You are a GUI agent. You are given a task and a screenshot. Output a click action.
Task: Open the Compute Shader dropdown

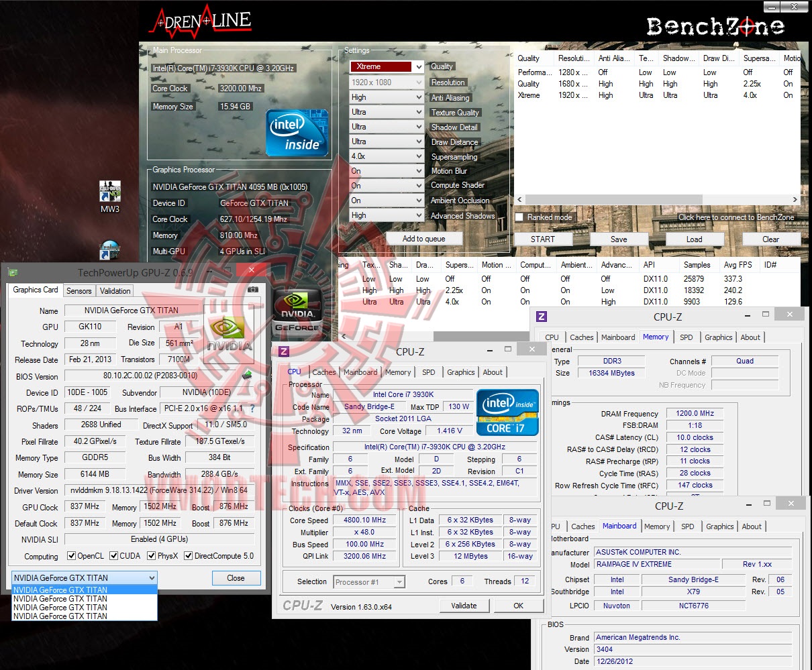(387, 186)
